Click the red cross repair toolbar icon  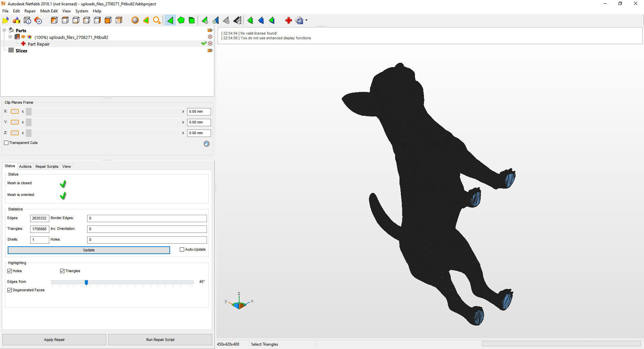tap(288, 20)
